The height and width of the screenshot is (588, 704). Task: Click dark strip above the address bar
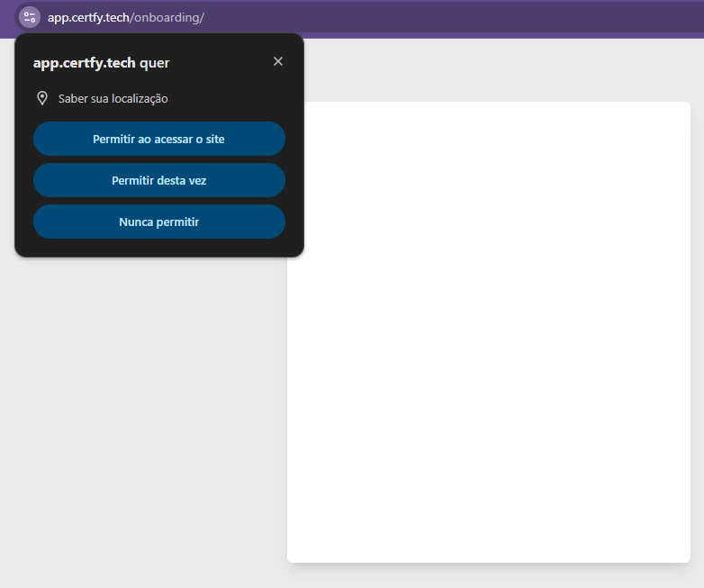pyautogui.click(x=360, y=1)
